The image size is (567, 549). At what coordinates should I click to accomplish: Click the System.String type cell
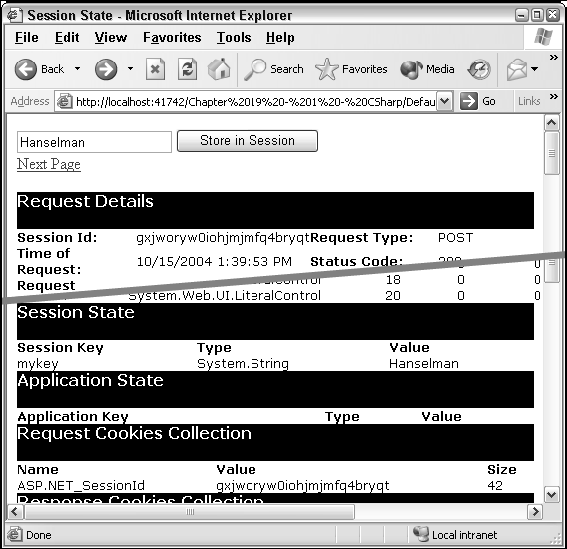(243, 363)
